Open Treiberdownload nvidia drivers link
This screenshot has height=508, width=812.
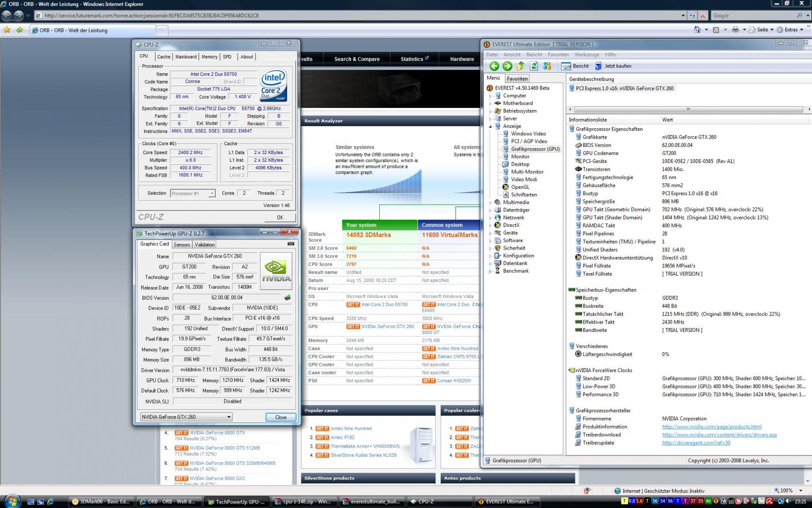click(x=719, y=435)
